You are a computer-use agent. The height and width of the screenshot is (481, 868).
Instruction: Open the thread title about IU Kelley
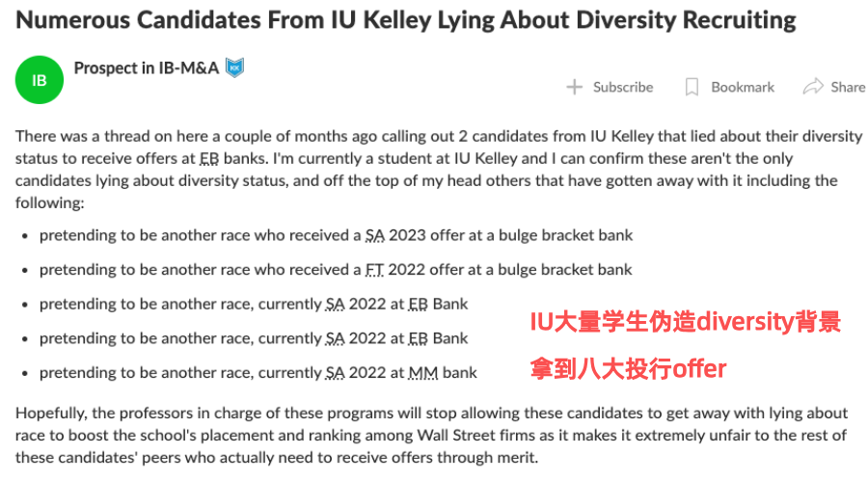tap(406, 20)
